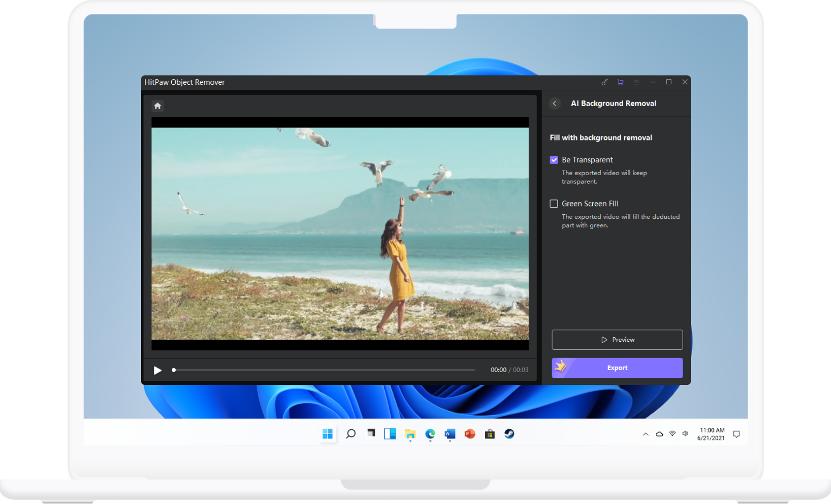Open Windows Search from the taskbar
Image resolution: width=831 pixels, height=504 pixels.
click(350, 434)
